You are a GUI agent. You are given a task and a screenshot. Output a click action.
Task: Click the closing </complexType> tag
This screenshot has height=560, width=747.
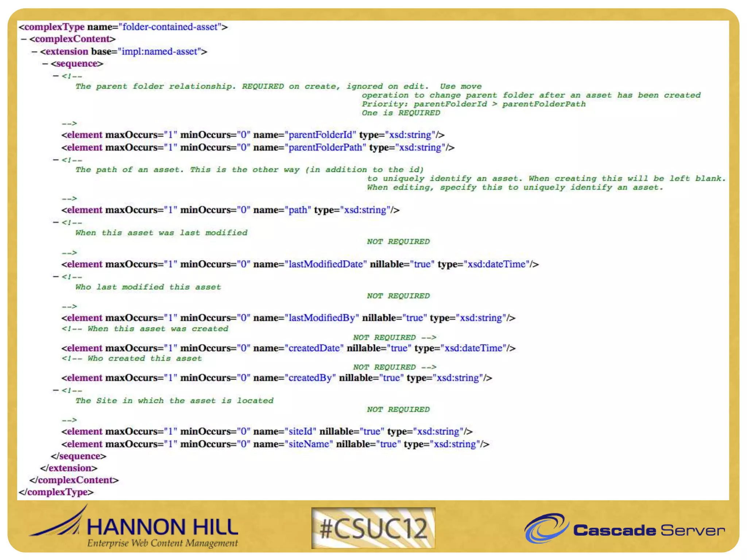coord(56,492)
